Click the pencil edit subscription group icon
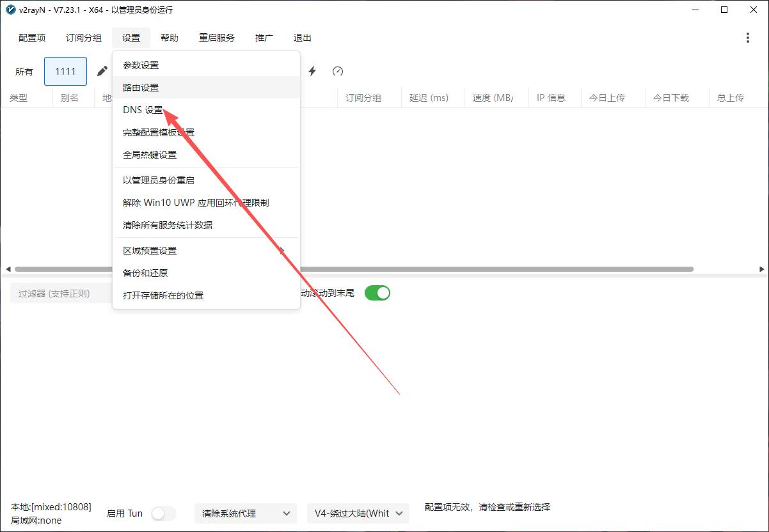Viewport: 769px width, 532px height. [x=102, y=71]
